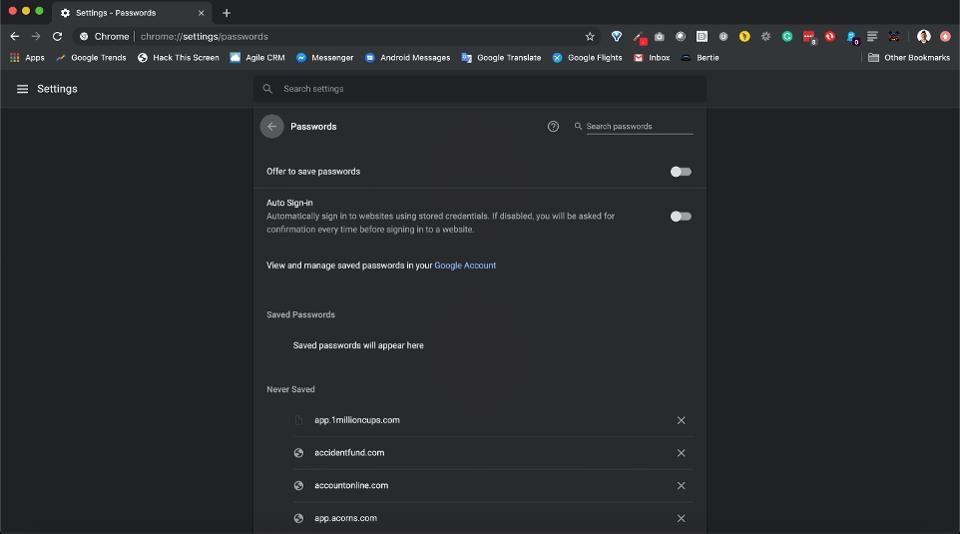960x534 pixels.
Task: Bookmark this page with the star icon
Action: point(590,36)
